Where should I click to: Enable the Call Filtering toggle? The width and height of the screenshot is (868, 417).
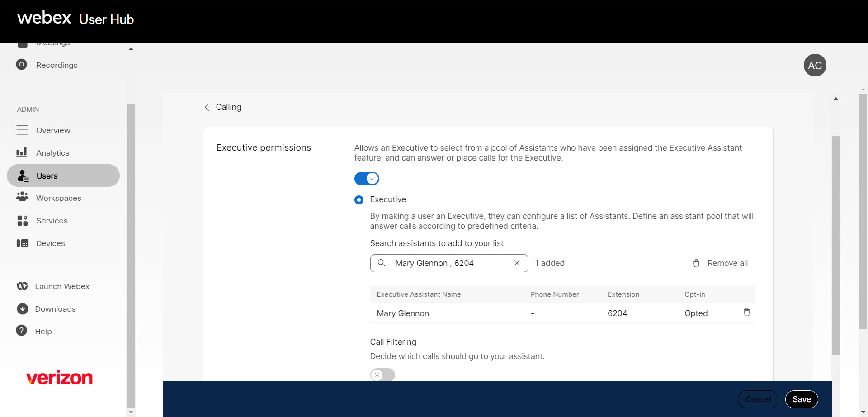(x=382, y=375)
